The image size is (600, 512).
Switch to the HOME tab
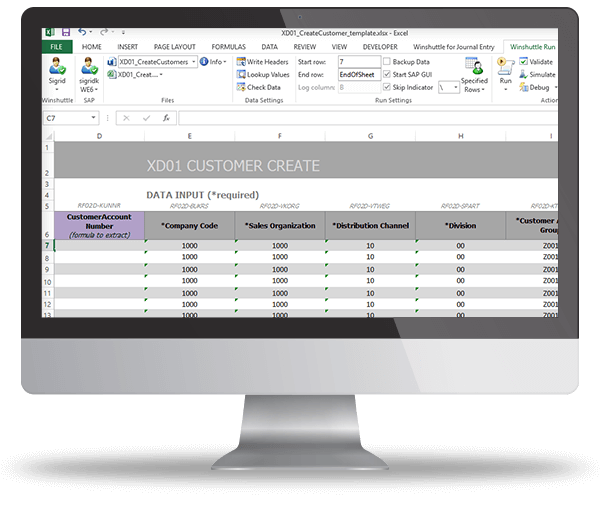(x=92, y=47)
